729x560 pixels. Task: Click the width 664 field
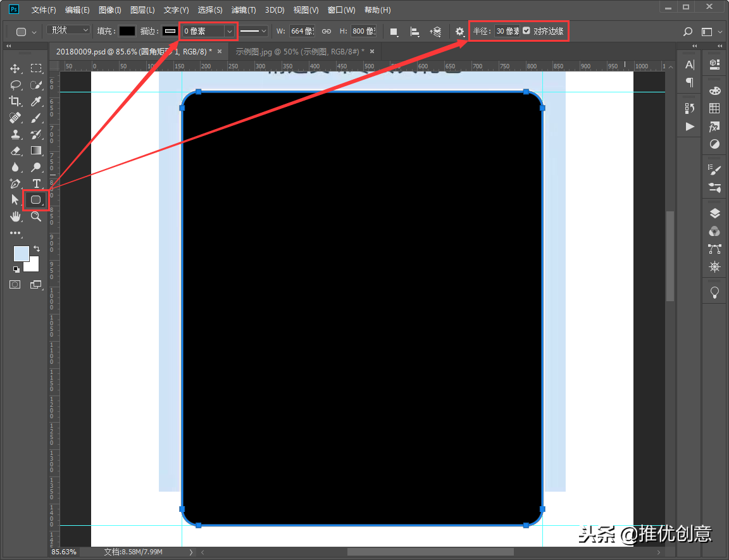(302, 31)
